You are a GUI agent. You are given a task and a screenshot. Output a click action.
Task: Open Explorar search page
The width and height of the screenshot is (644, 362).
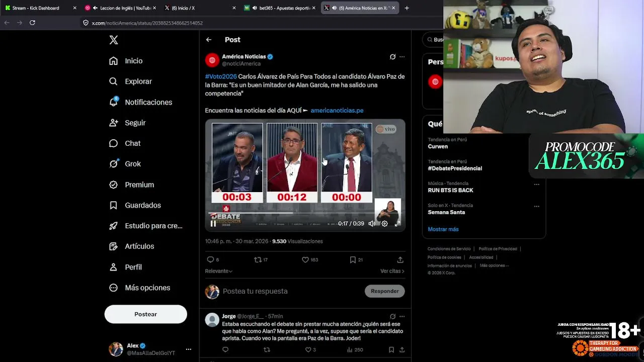[x=130, y=81]
